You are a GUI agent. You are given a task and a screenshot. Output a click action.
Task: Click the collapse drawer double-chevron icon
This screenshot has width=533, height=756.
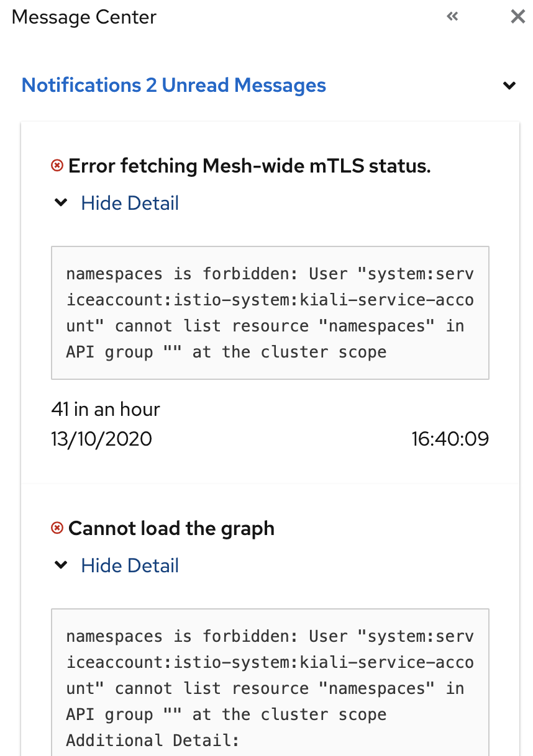(452, 17)
